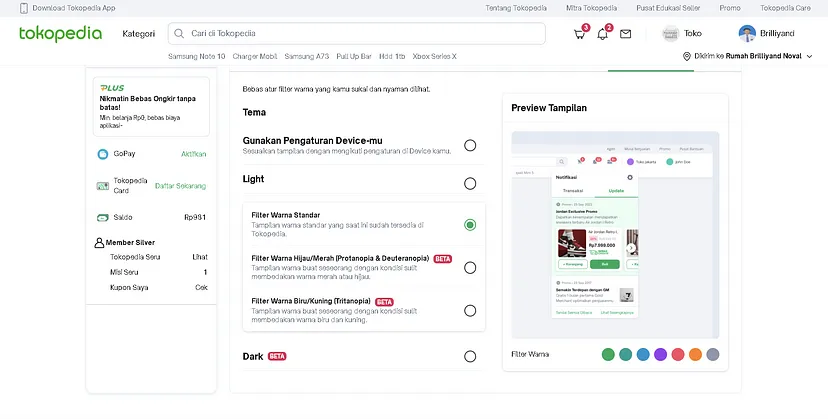The height and width of the screenshot is (419, 828).
Task: Click Pull Up Bar search suggestion
Action: coord(354,57)
